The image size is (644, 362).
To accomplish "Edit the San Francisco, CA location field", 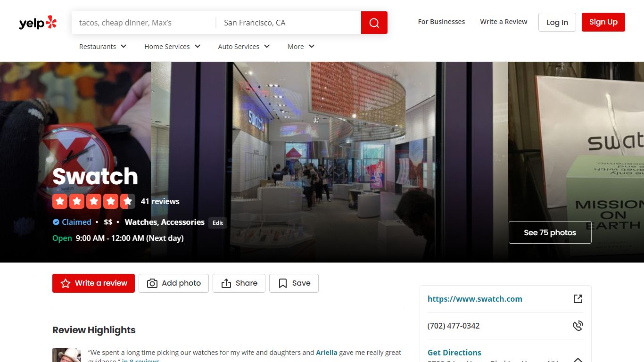I will (x=289, y=23).
